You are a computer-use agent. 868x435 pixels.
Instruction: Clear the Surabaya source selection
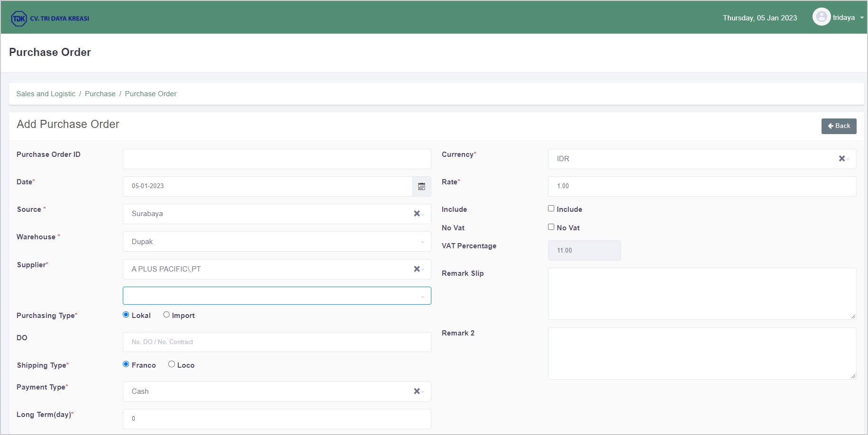(416, 214)
